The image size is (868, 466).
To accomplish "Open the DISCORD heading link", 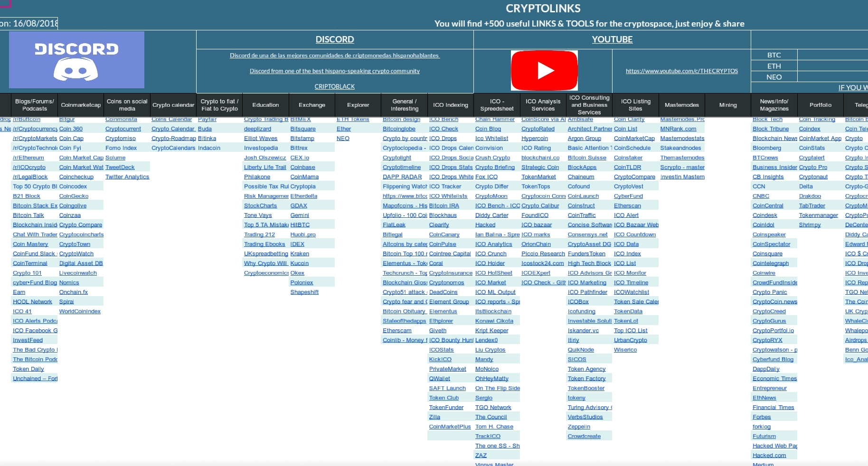I will [x=335, y=39].
